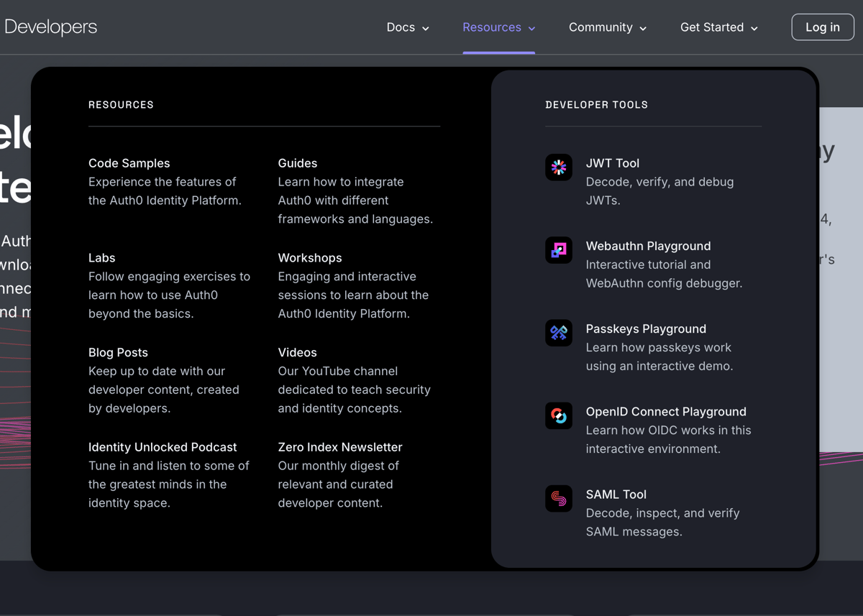Open the Zero Index Newsletter link
Viewport: 863px width, 616px height.
tap(339, 446)
